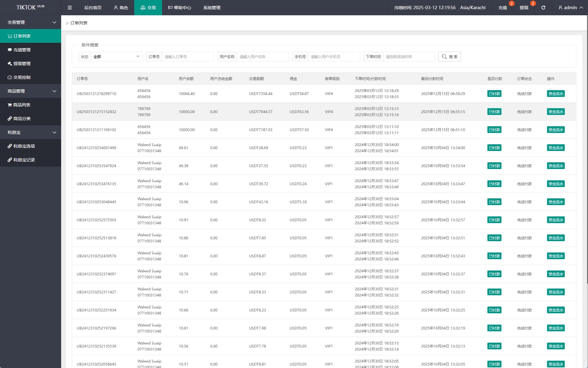Open the 状态 status dropdown showing 全部
This screenshot has width=588, height=368.
116,57
